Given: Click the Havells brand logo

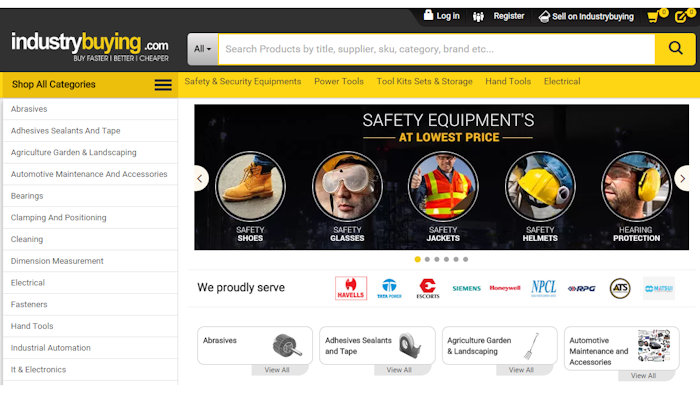Looking at the screenshot, I should pyautogui.click(x=351, y=288).
